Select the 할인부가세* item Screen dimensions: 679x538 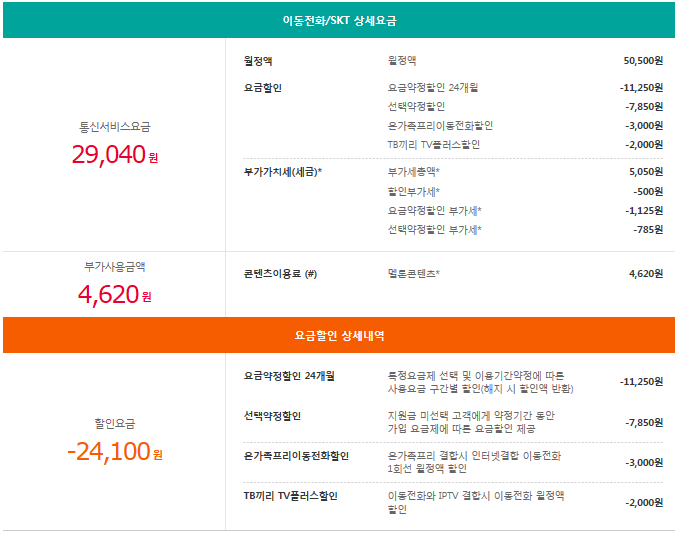click(414, 191)
